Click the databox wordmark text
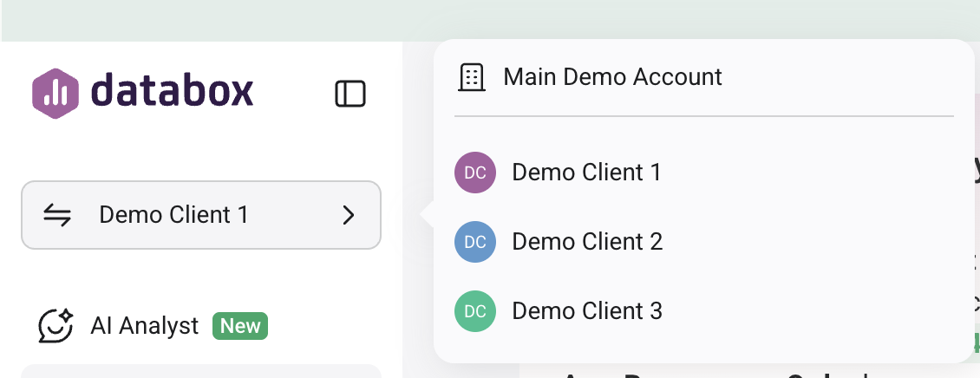The width and height of the screenshot is (980, 378). tap(172, 90)
